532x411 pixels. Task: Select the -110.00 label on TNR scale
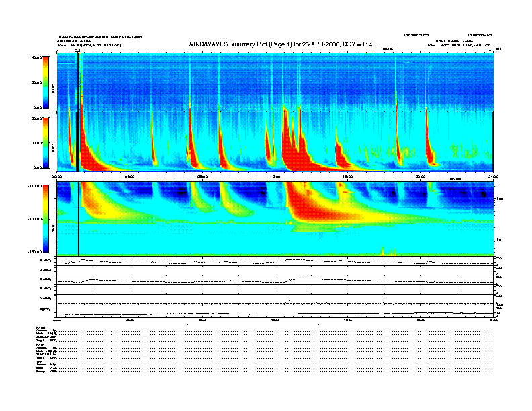[35, 186]
